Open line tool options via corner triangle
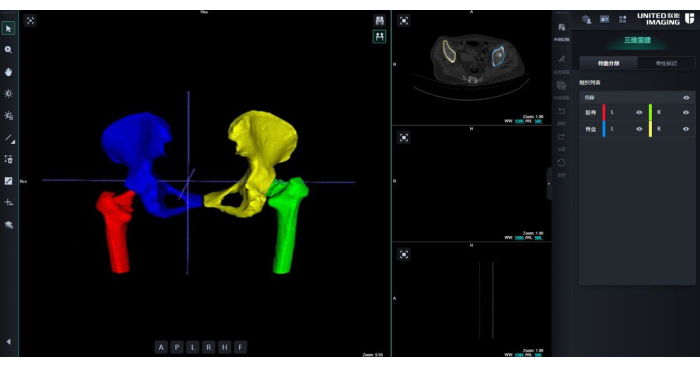 tap(13, 142)
